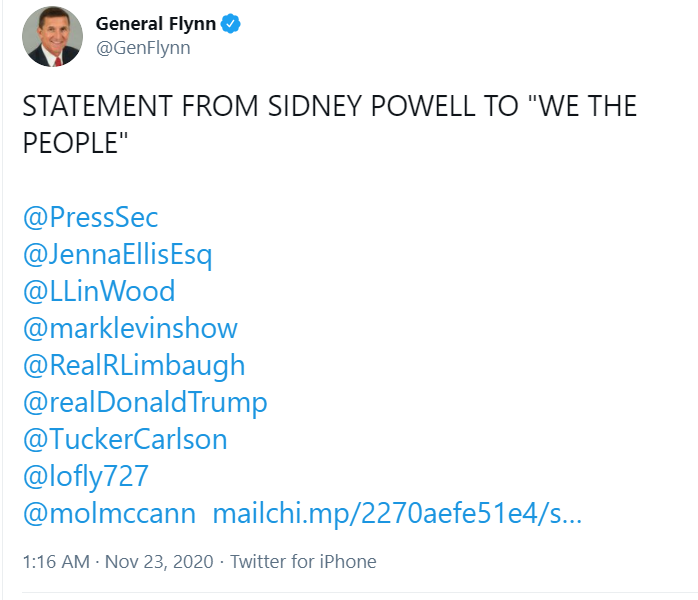Click the Nov 23, 2020 date
This screenshot has height=600, width=698.
(159, 562)
